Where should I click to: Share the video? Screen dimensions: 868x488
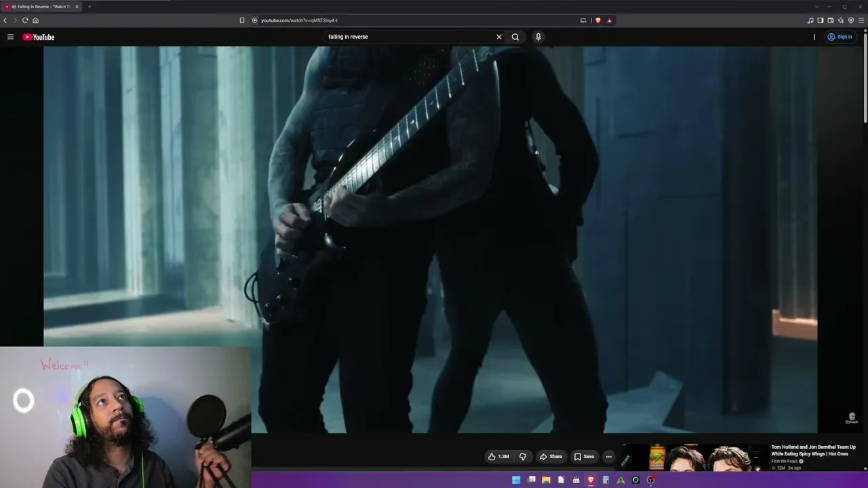tap(551, 457)
